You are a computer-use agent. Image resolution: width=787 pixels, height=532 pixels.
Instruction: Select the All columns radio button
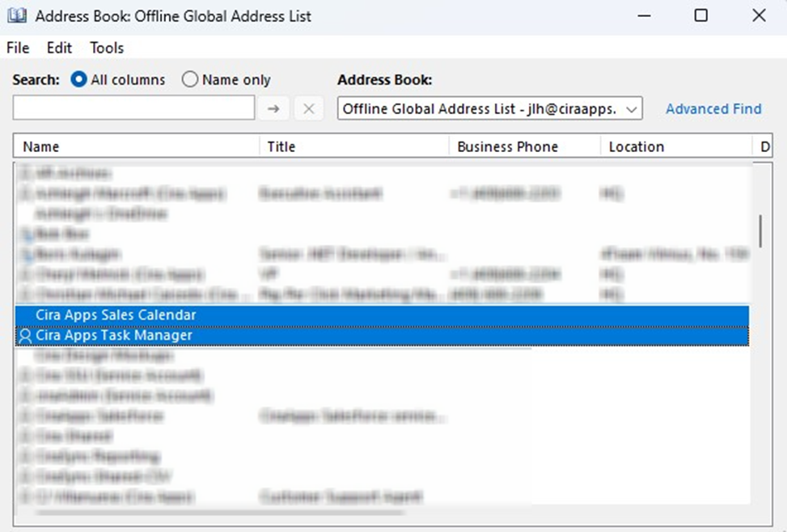(78, 79)
